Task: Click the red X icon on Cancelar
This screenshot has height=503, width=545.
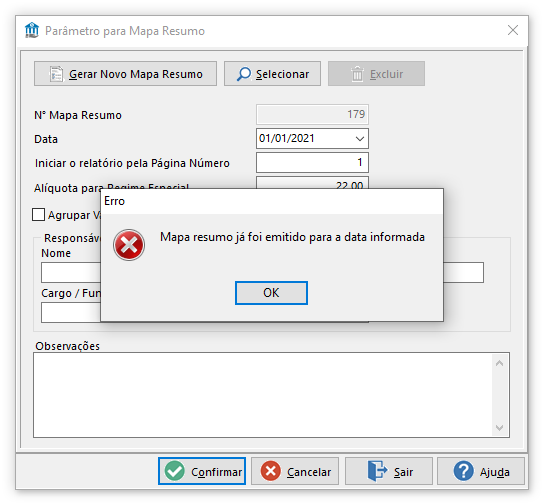Action: pyautogui.click(x=270, y=471)
